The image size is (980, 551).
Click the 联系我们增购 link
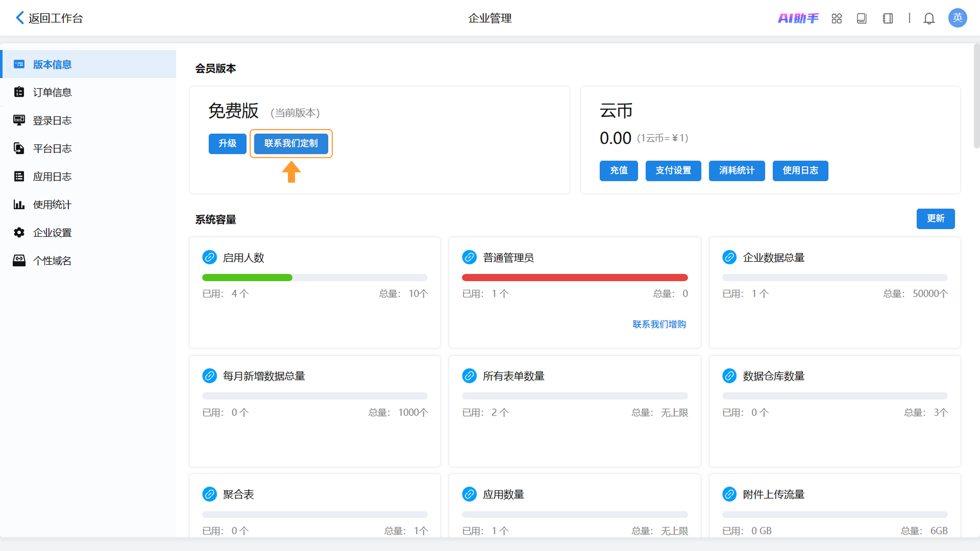659,324
